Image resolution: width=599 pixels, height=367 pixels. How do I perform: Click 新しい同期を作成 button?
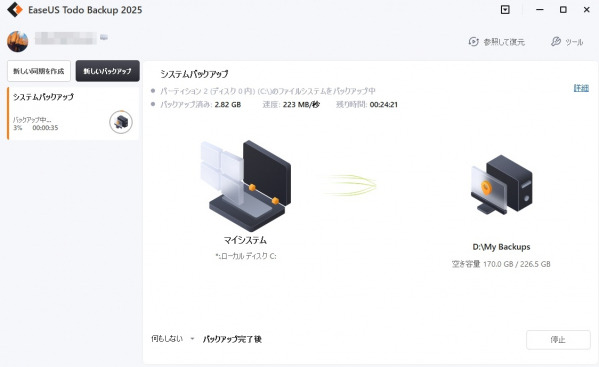point(39,71)
